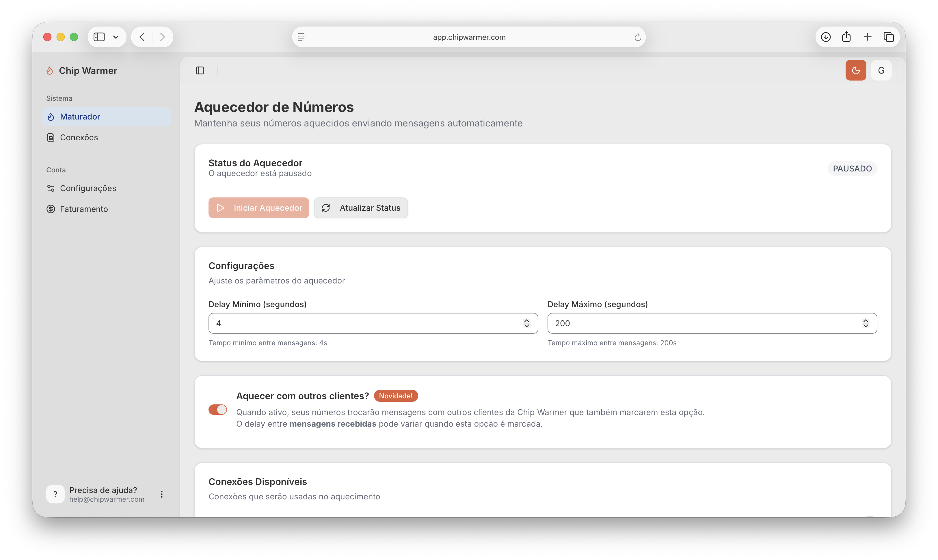The image size is (938, 560).
Task: Click Delay Máximo stepper arrows
Action: pyautogui.click(x=865, y=323)
